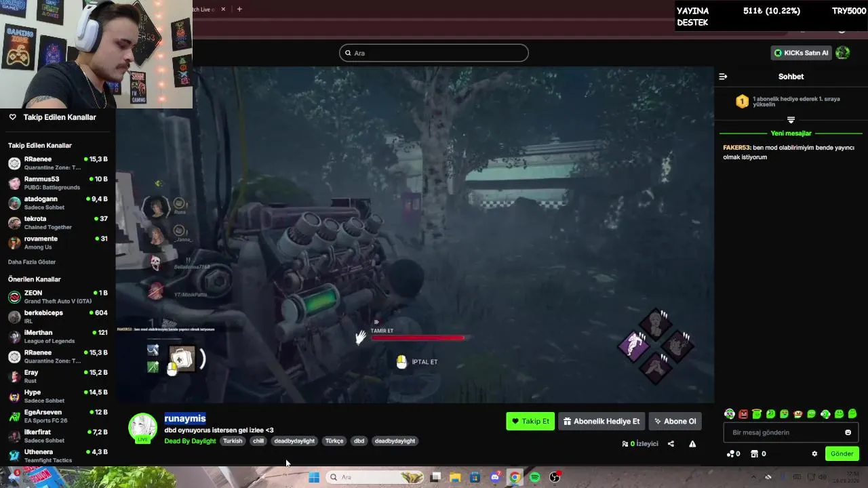Open a new browser tab
This screenshot has height=488, width=868.
pyautogui.click(x=239, y=9)
